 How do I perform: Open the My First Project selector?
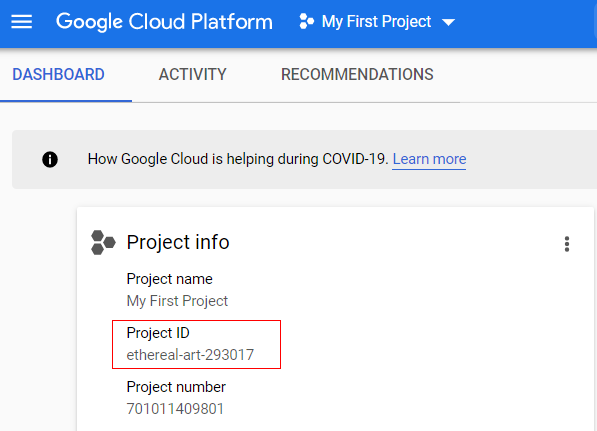click(x=377, y=22)
